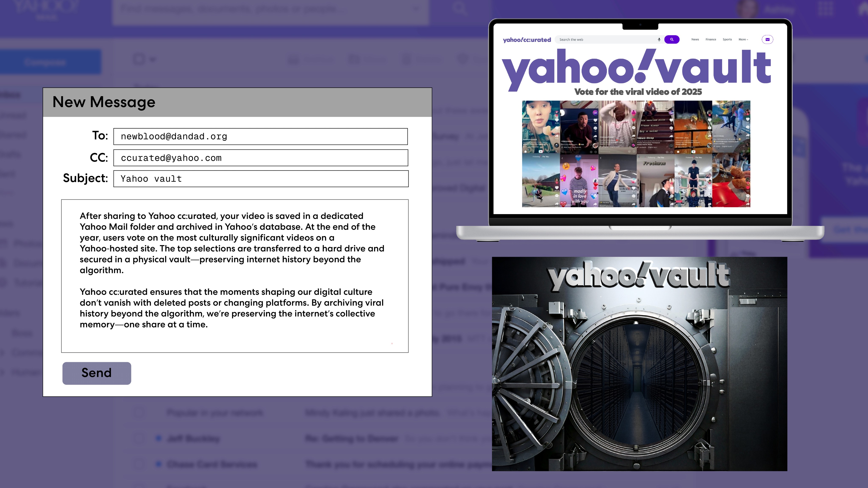Image resolution: width=868 pixels, height=488 pixels.
Task: Click the To address field
Action: [x=260, y=136]
